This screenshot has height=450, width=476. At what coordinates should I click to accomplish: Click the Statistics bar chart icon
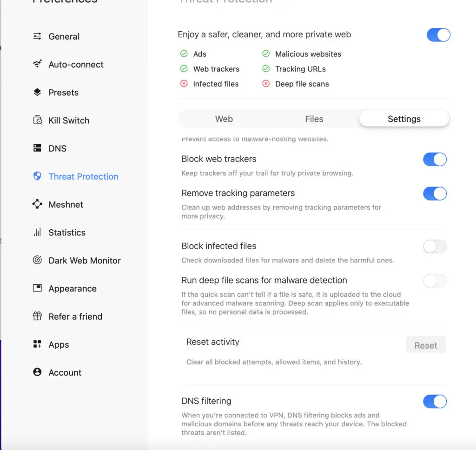pyautogui.click(x=37, y=232)
